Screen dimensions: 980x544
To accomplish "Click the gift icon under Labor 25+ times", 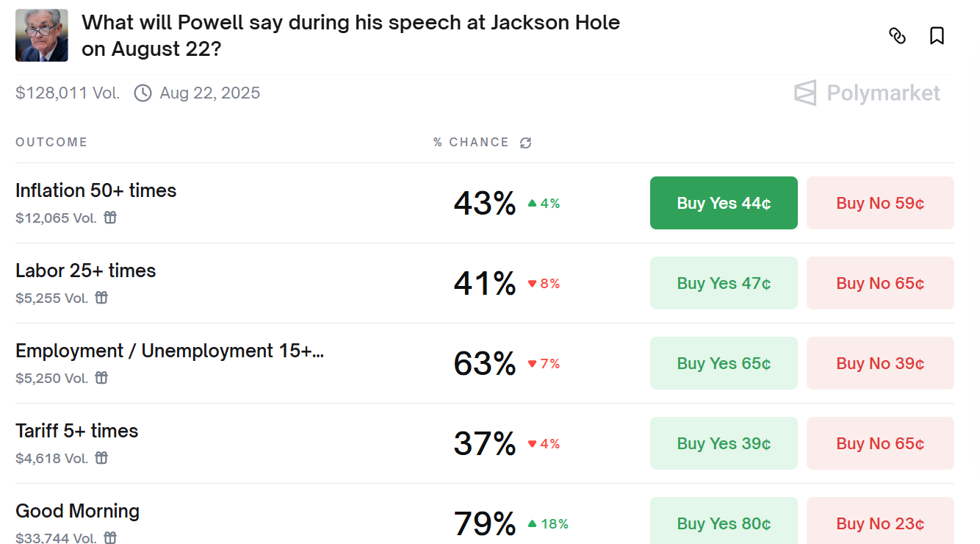I will (102, 298).
